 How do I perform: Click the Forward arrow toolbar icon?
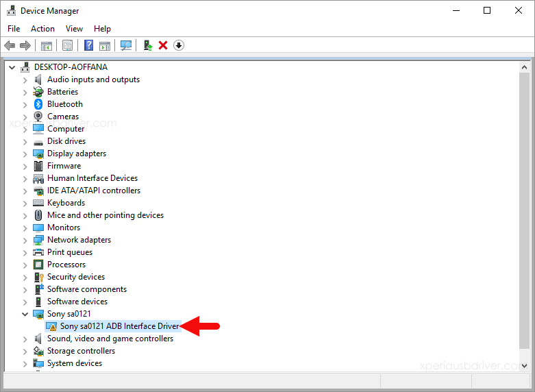(x=25, y=45)
